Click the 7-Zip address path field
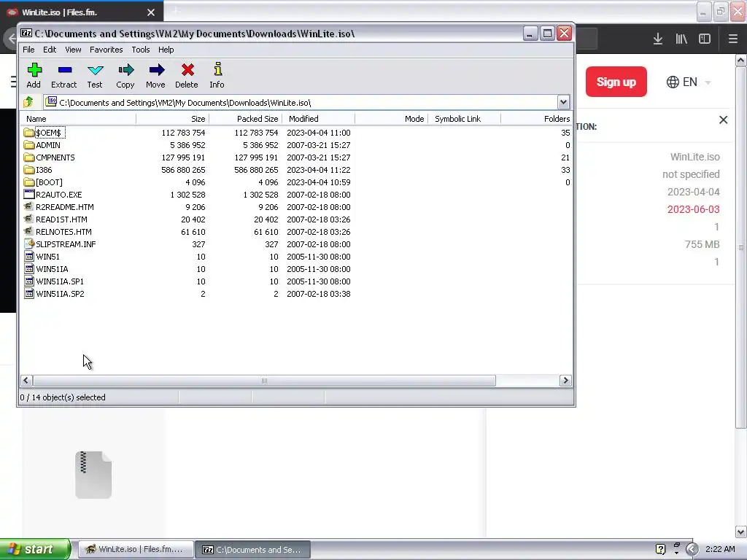The image size is (747, 560). [x=306, y=102]
